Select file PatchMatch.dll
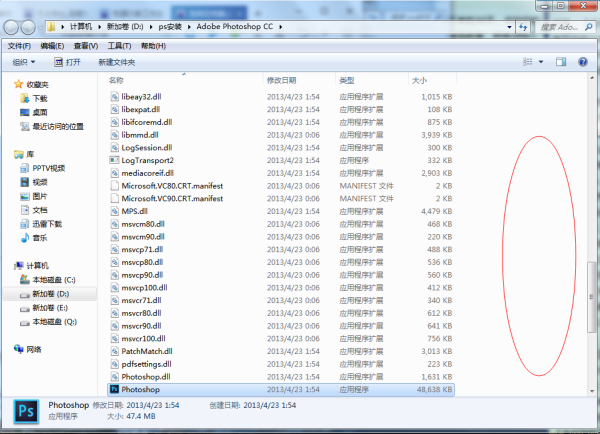This screenshot has height=434, width=600. click(x=281, y=351)
